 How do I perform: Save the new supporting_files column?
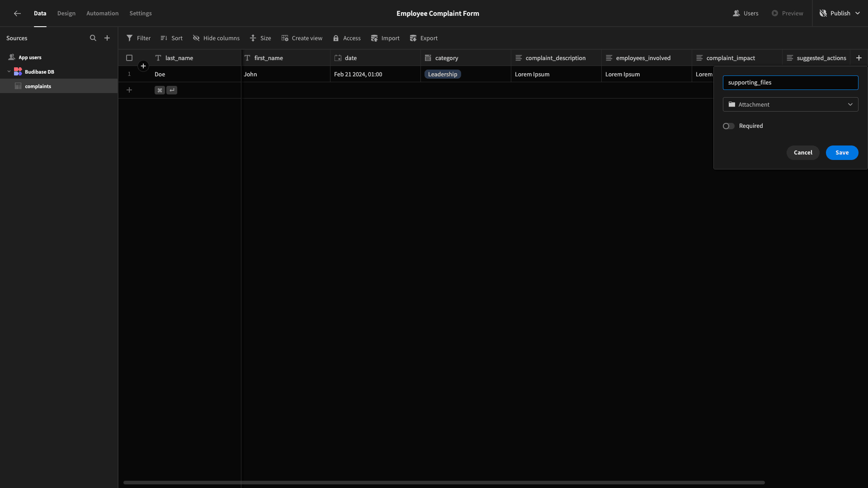coord(842,153)
